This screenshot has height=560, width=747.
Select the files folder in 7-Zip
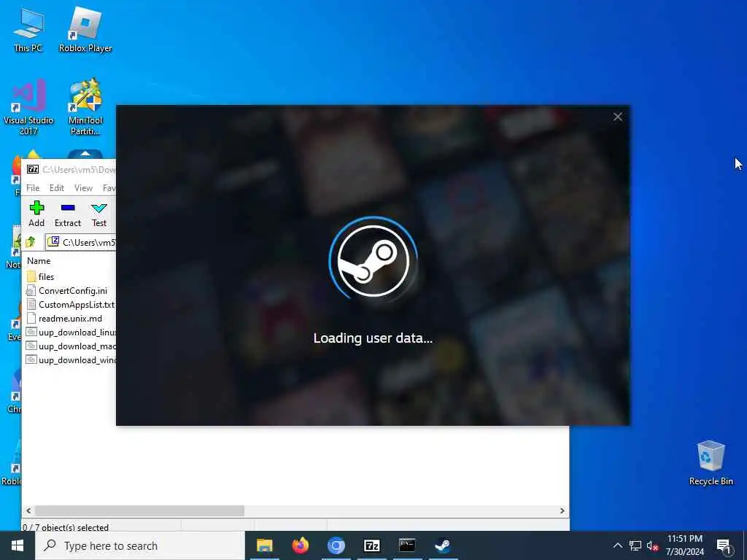point(41,276)
